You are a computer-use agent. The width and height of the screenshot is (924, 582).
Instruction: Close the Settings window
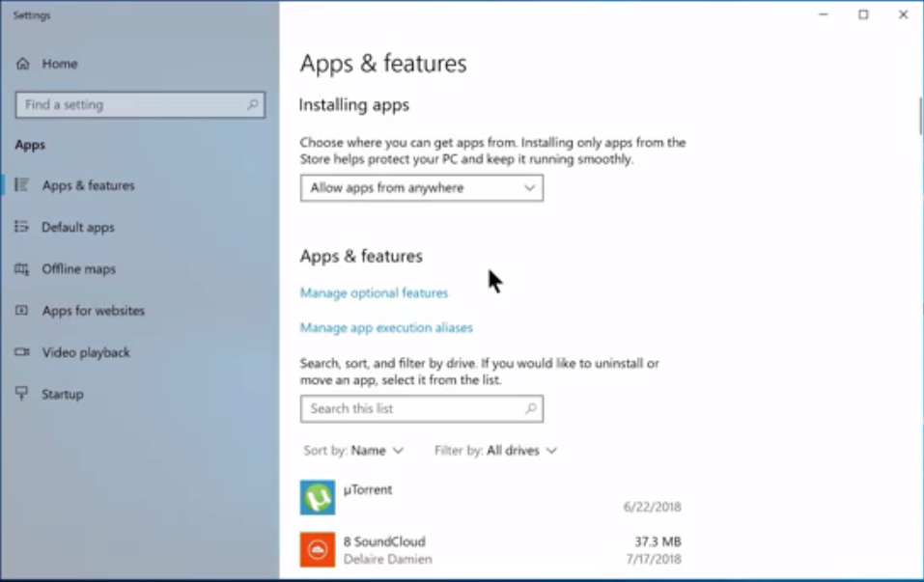pyautogui.click(x=903, y=14)
